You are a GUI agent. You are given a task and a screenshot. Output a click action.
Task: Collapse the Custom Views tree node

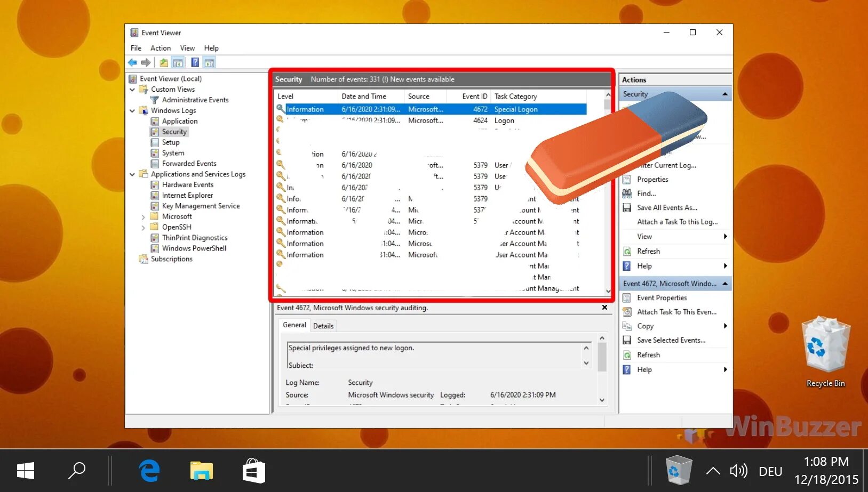point(132,90)
